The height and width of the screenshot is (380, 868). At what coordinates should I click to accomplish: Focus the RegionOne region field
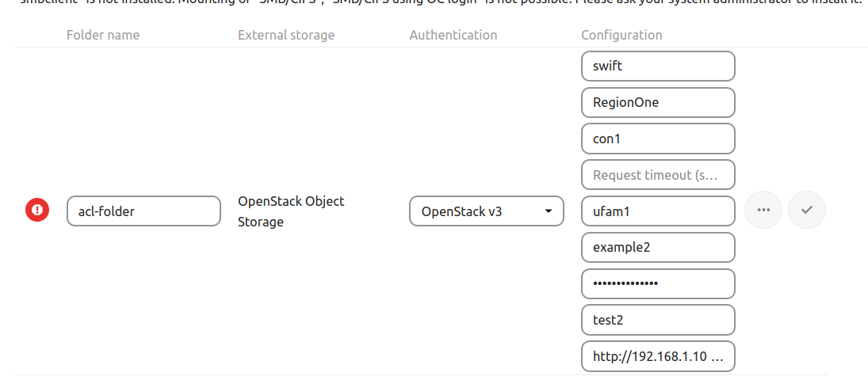658,103
